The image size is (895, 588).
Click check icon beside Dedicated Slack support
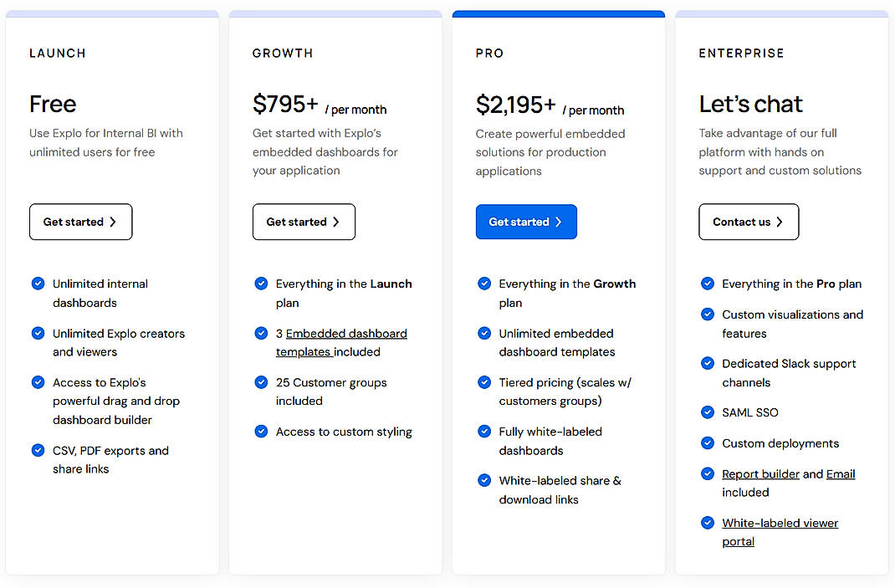coord(708,364)
